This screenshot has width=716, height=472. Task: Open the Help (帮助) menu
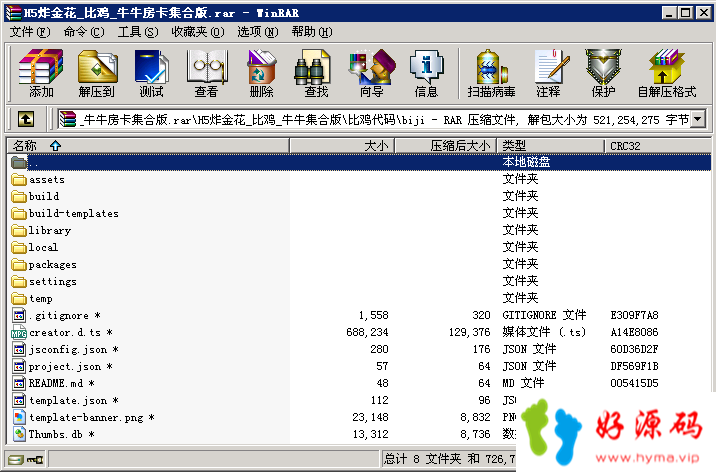pyautogui.click(x=312, y=32)
